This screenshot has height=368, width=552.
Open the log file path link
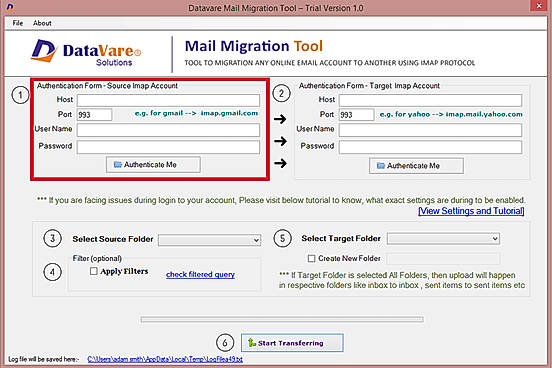click(x=165, y=359)
